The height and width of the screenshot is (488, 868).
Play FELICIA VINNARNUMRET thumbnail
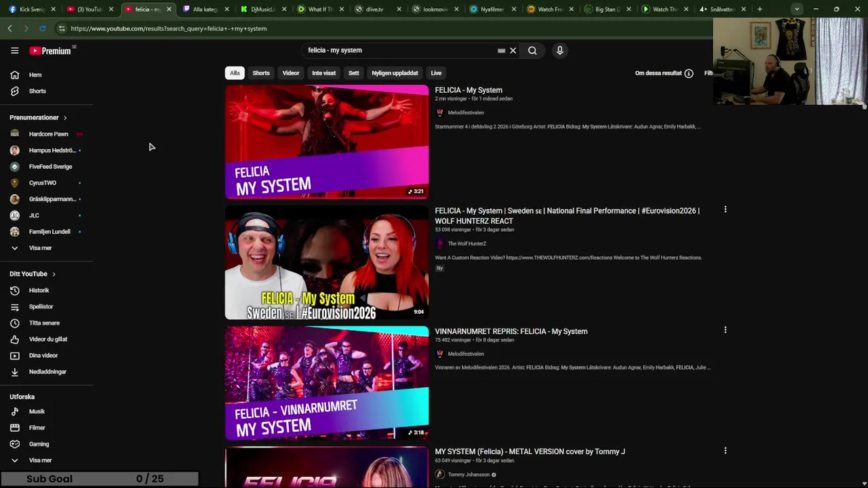tap(327, 383)
